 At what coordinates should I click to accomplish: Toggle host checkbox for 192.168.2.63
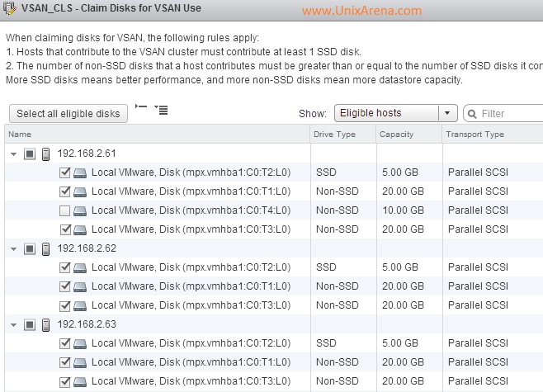coord(30,324)
